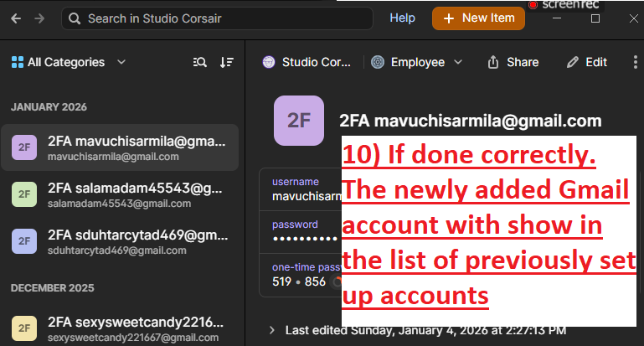Expand the All Categories dropdown

[x=69, y=62]
